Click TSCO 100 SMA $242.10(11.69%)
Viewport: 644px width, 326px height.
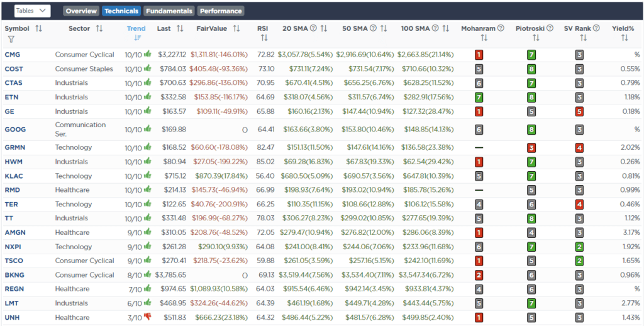(x=429, y=261)
